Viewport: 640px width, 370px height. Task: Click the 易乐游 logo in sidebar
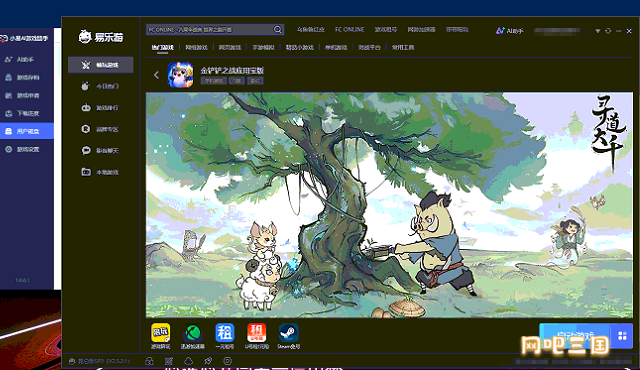coord(100,37)
